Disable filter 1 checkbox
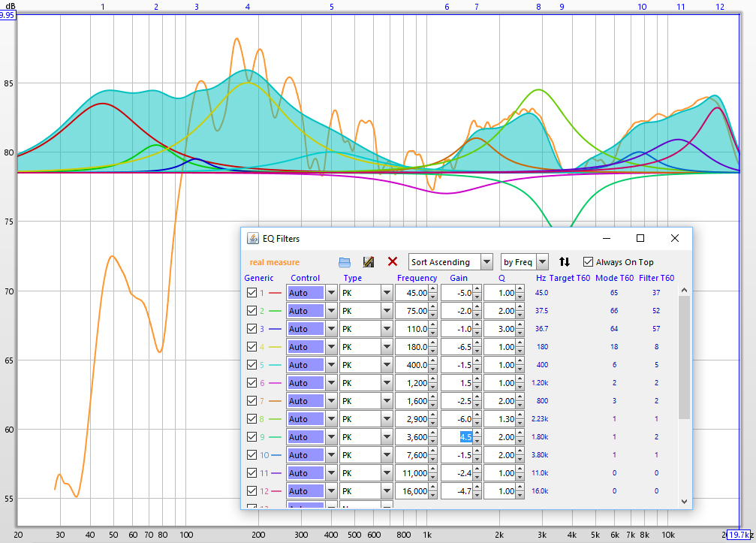The width and height of the screenshot is (756, 543). 251,293
